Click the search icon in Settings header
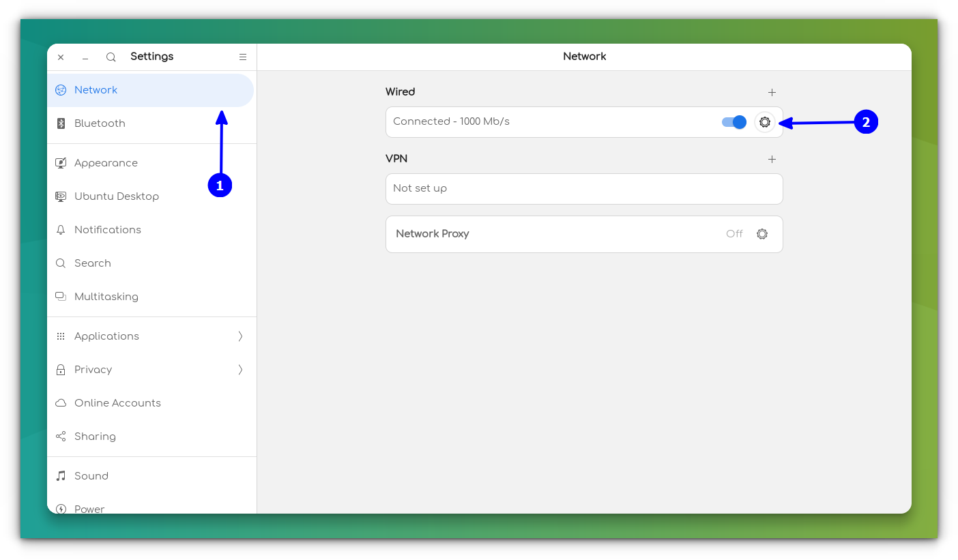This screenshot has width=958, height=560. point(111,57)
